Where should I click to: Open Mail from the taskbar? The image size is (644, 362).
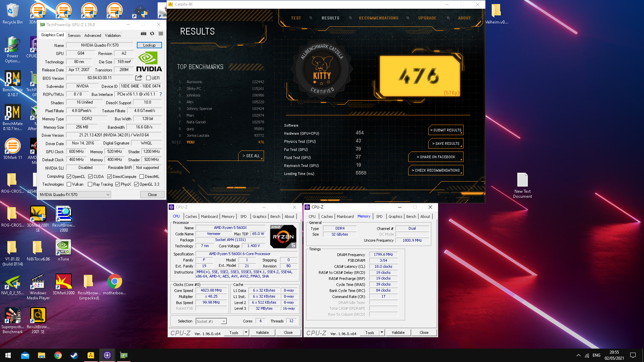(x=25, y=355)
